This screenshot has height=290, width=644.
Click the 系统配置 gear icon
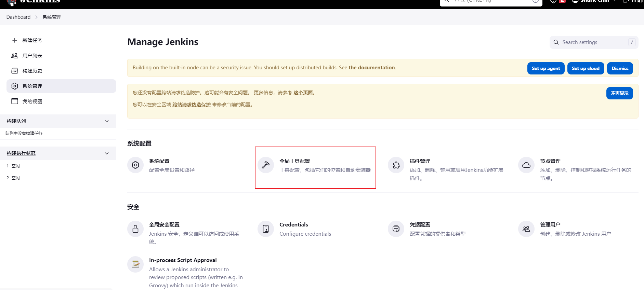[135, 165]
